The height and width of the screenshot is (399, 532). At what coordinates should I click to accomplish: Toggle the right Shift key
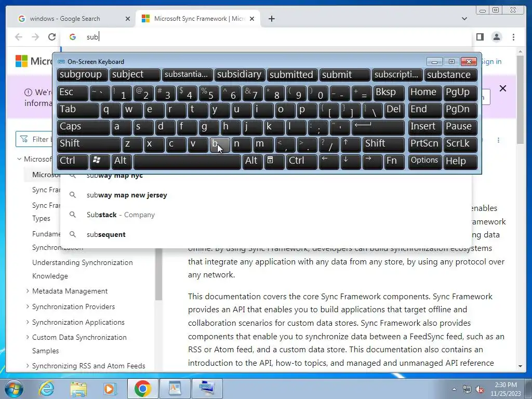tap(383, 144)
